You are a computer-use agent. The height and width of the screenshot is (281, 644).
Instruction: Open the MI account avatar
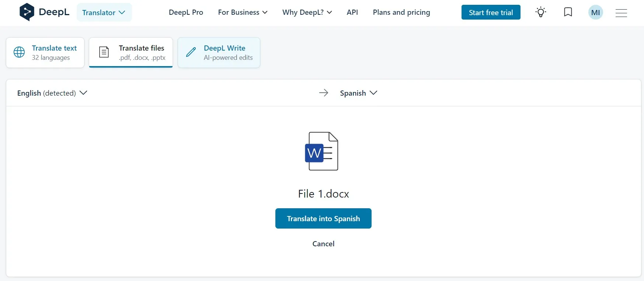pos(595,13)
